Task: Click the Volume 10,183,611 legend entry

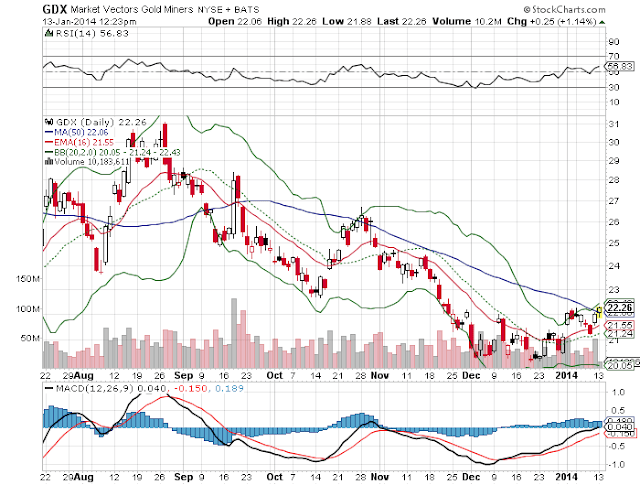Action: click(x=92, y=162)
